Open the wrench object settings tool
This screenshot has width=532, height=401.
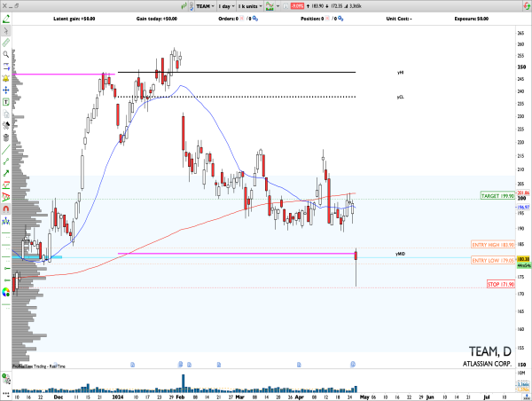tap(6, 126)
